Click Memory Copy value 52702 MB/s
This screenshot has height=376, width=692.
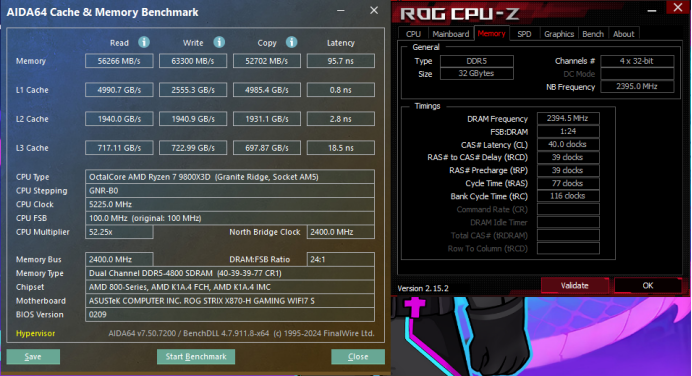(x=267, y=61)
